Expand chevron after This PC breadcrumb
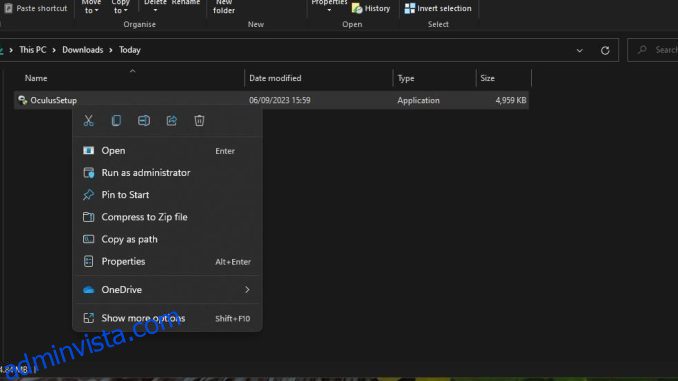Viewport: 678px width, 381px height. tap(54, 50)
